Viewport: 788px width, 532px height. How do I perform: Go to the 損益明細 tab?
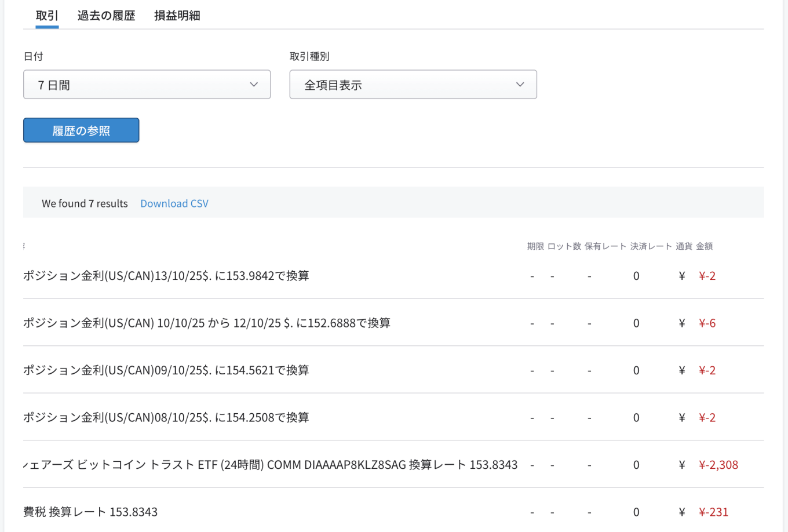tap(177, 16)
